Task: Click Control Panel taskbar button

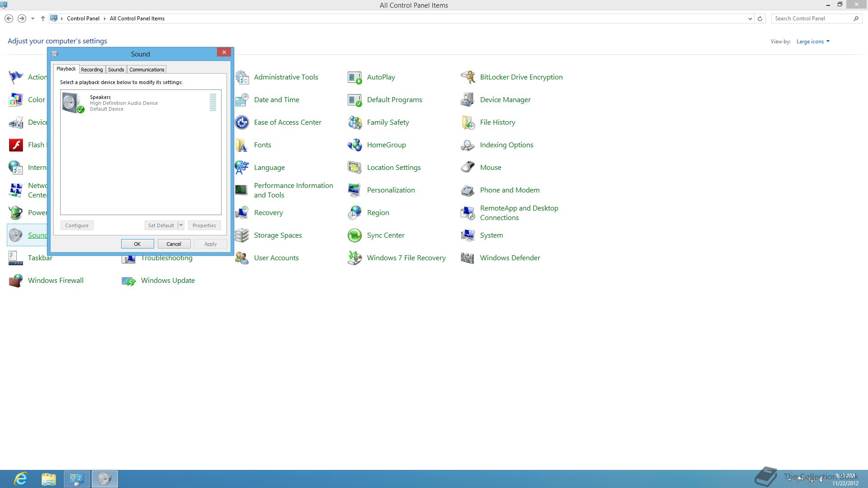Action: 77,479
